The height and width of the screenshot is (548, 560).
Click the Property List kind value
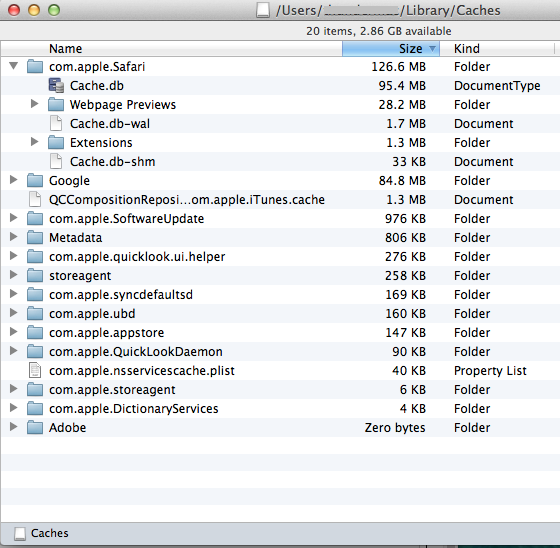(x=490, y=371)
